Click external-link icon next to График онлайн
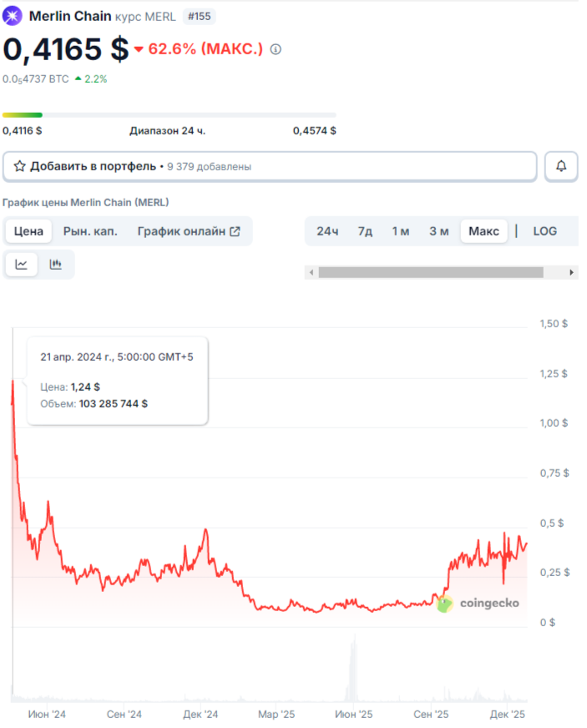The height and width of the screenshot is (728, 587). click(235, 231)
